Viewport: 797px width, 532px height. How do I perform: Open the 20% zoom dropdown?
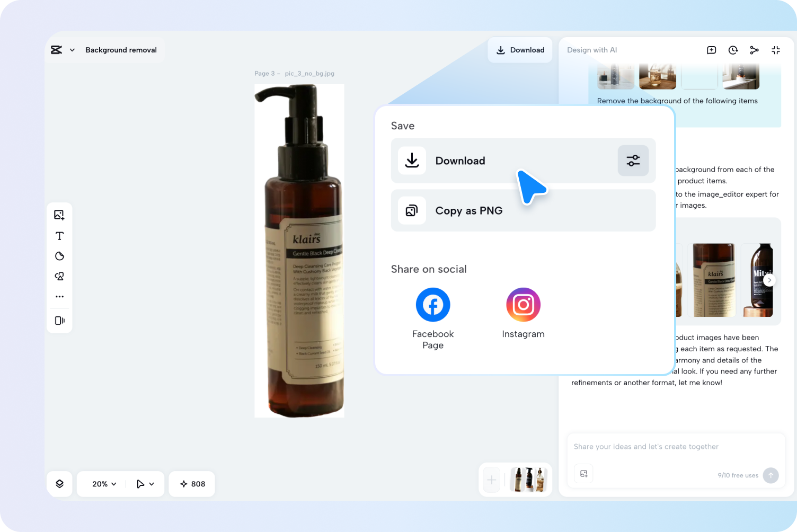click(104, 484)
